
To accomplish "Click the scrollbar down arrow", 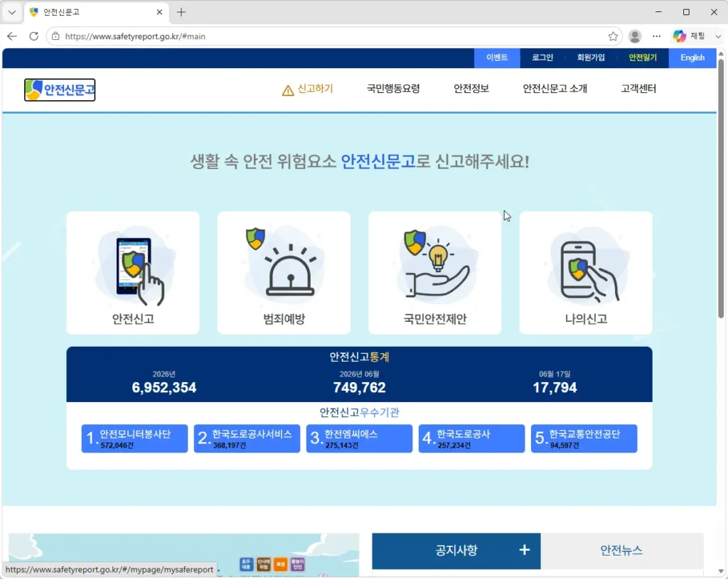I will 721,571.
